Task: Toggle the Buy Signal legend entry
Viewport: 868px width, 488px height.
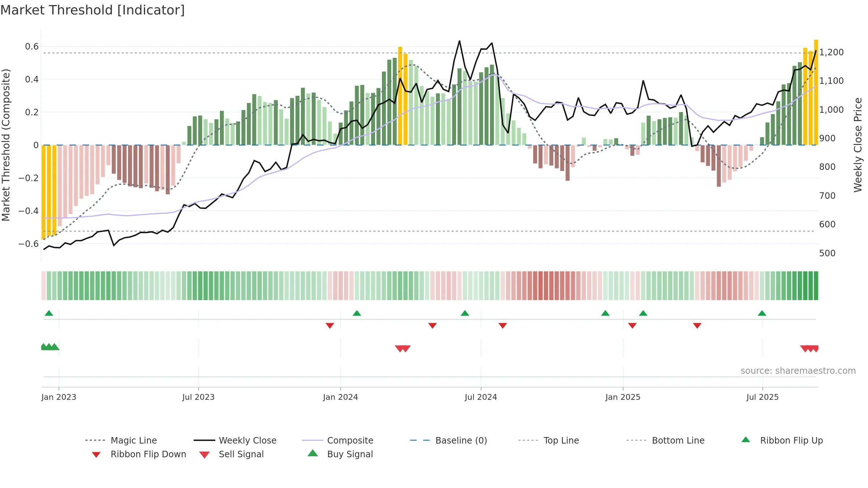Action: click(340, 454)
